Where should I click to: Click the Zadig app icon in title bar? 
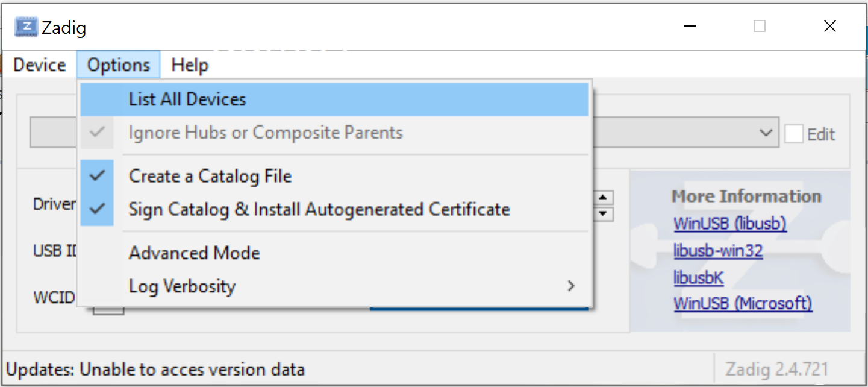26,27
